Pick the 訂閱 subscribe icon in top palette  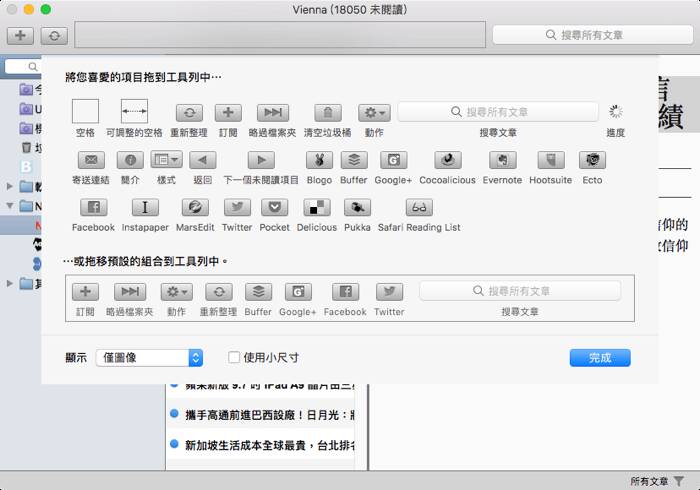[228, 113]
